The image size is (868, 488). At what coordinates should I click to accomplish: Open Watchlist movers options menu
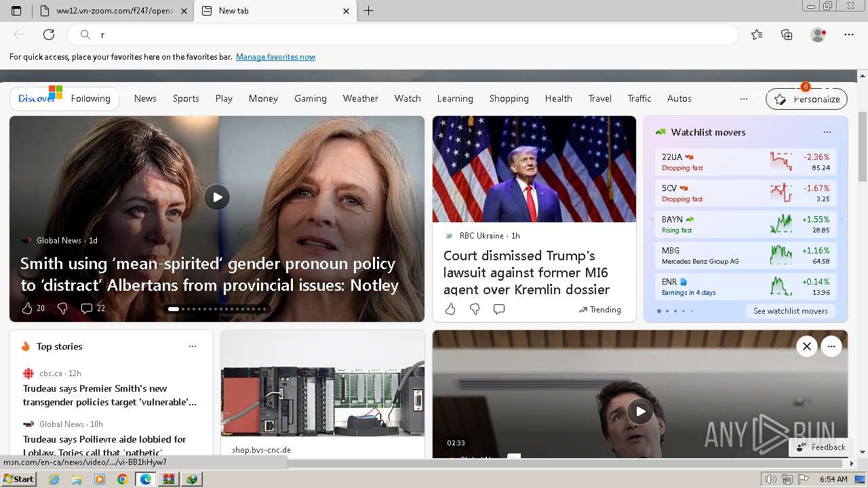point(827,132)
